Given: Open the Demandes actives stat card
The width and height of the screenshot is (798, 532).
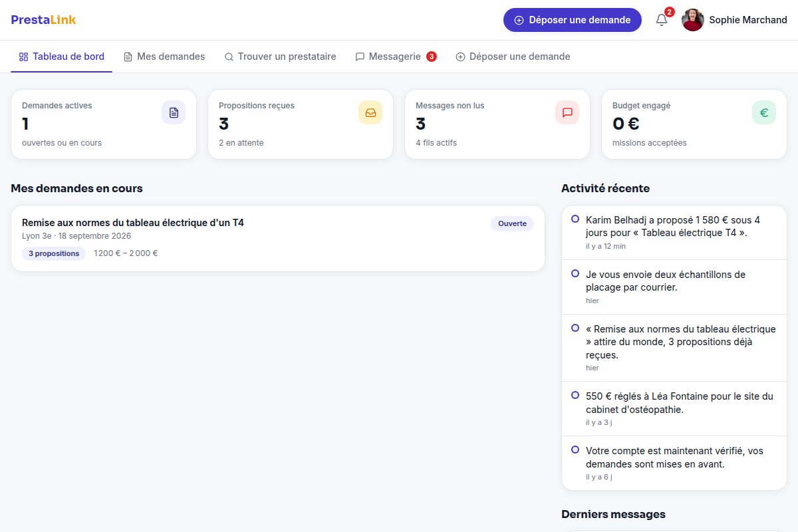Looking at the screenshot, I should pyautogui.click(x=104, y=124).
